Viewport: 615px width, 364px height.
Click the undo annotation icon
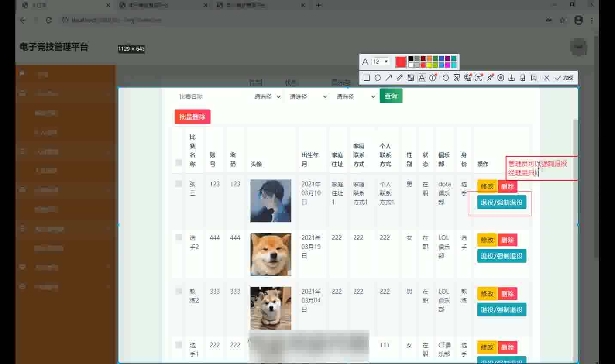445,78
